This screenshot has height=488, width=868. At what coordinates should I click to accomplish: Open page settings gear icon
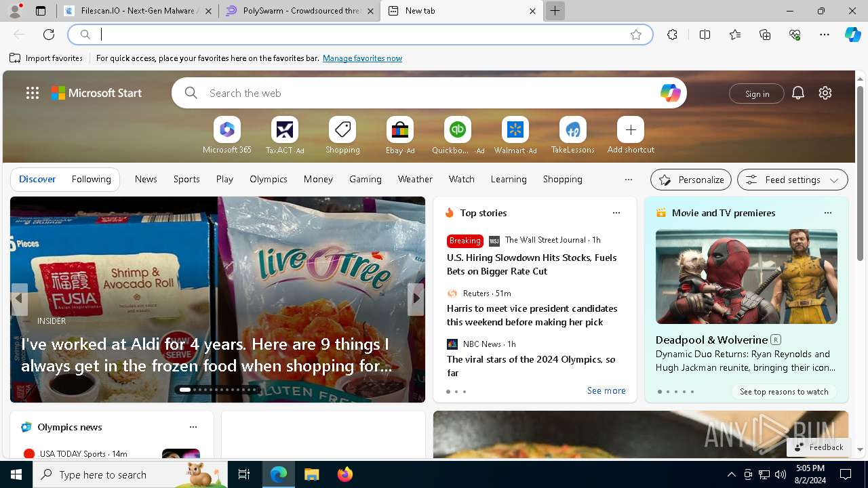(825, 93)
